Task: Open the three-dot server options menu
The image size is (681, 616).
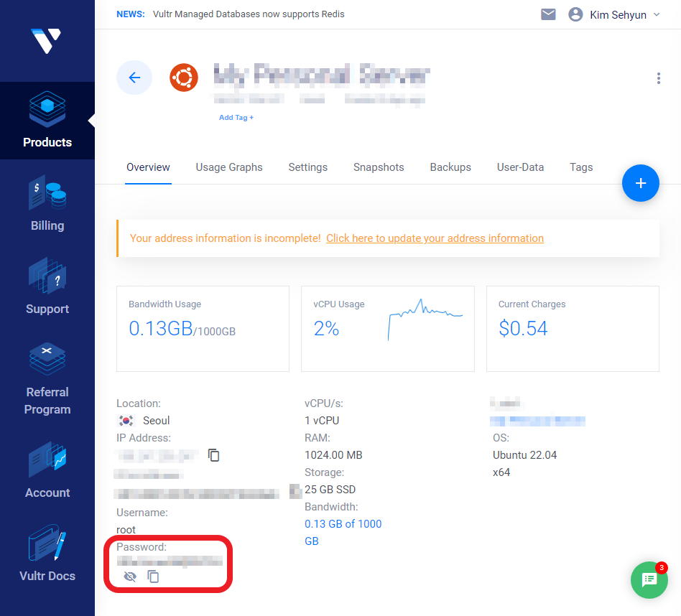Action: (x=659, y=78)
